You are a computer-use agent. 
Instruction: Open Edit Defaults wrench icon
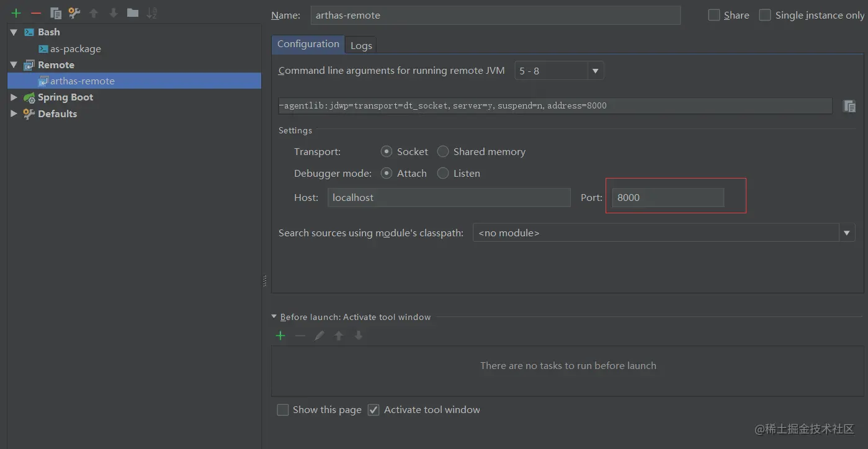pos(74,13)
